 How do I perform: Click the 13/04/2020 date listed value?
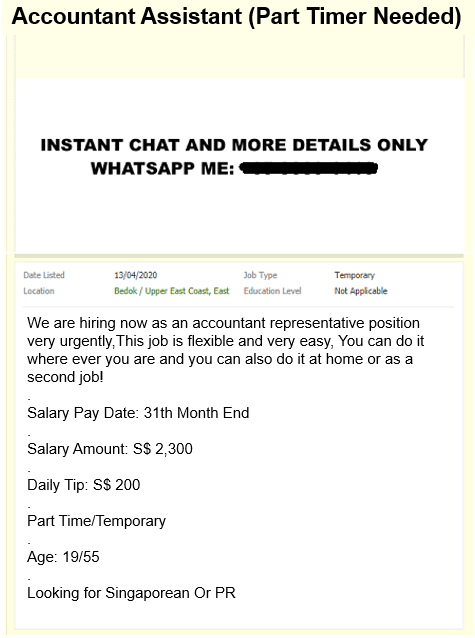pos(136,275)
